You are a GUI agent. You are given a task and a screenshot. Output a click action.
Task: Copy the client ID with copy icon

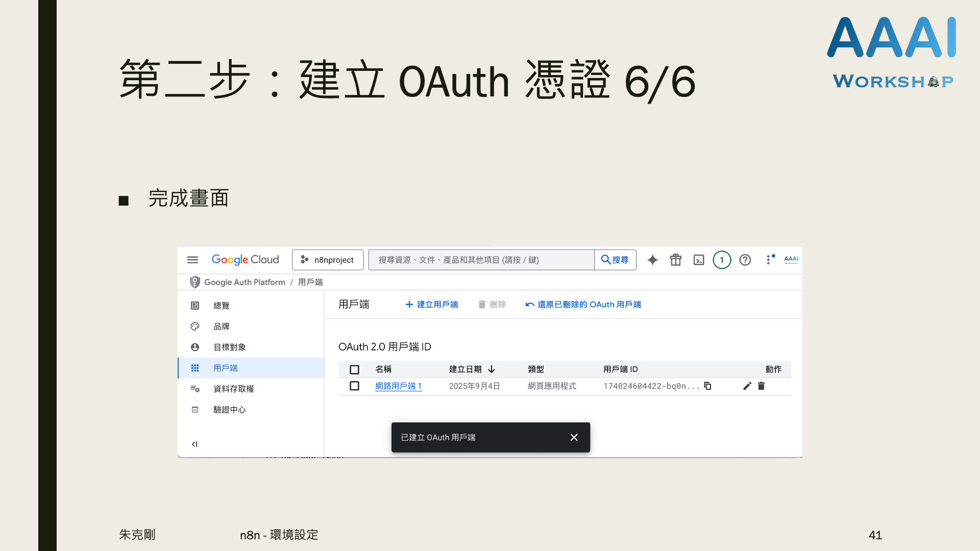pyautogui.click(x=708, y=386)
